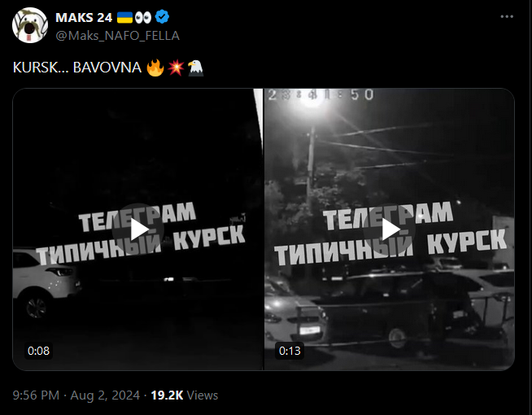Click the blue verified checkmark badge
The height and width of the screenshot is (415, 532).
(x=162, y=17)
